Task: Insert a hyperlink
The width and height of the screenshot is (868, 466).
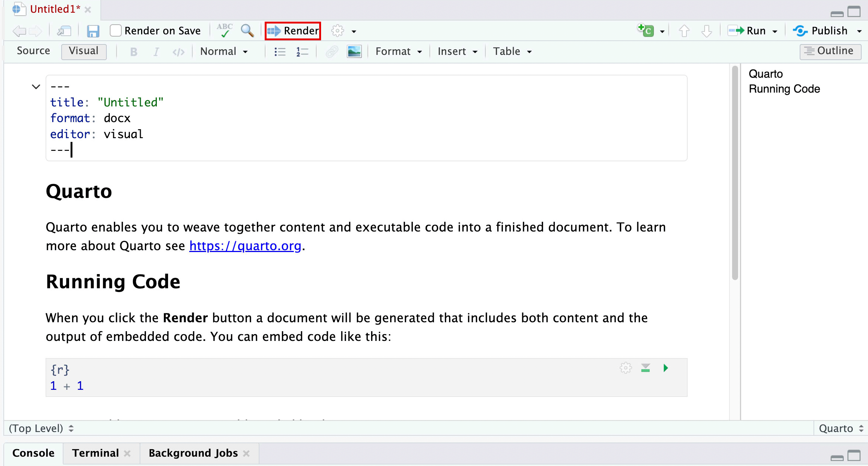Action: [x=332, y=52]
